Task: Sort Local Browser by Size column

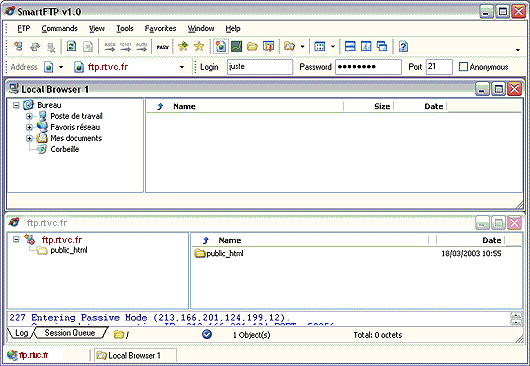Action: point(382,106)
